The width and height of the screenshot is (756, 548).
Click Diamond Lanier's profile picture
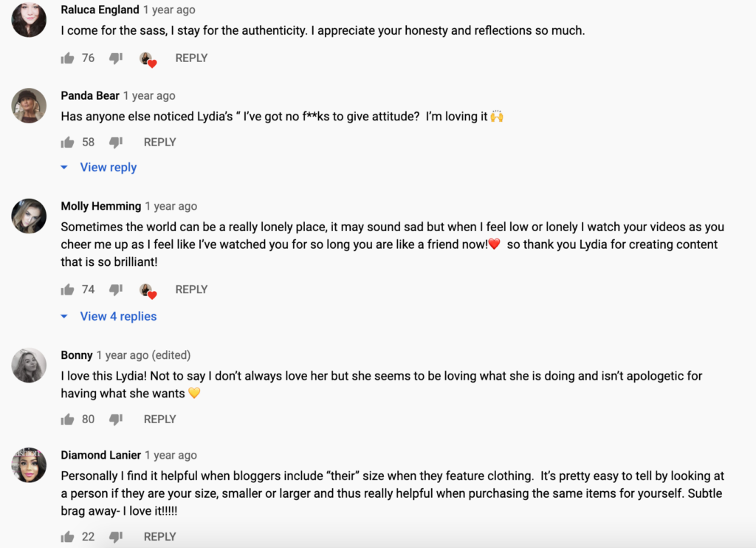pyautogui.click(x=30, y=465)
